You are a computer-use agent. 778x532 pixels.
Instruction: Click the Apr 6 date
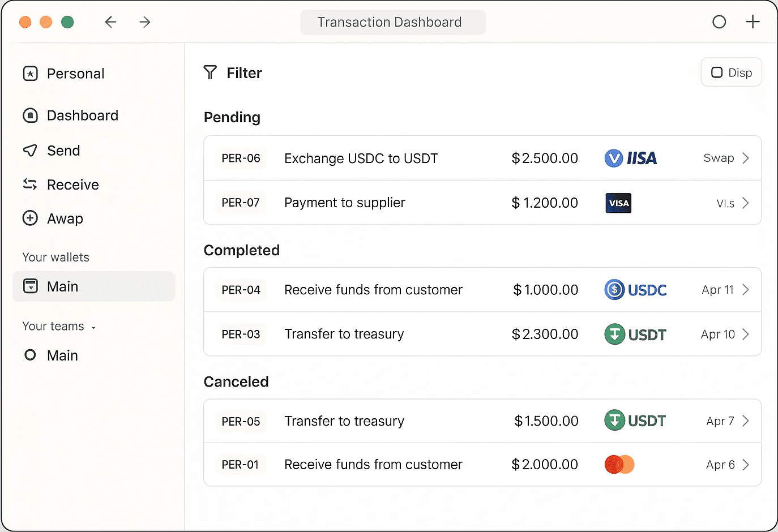(720, 465)
